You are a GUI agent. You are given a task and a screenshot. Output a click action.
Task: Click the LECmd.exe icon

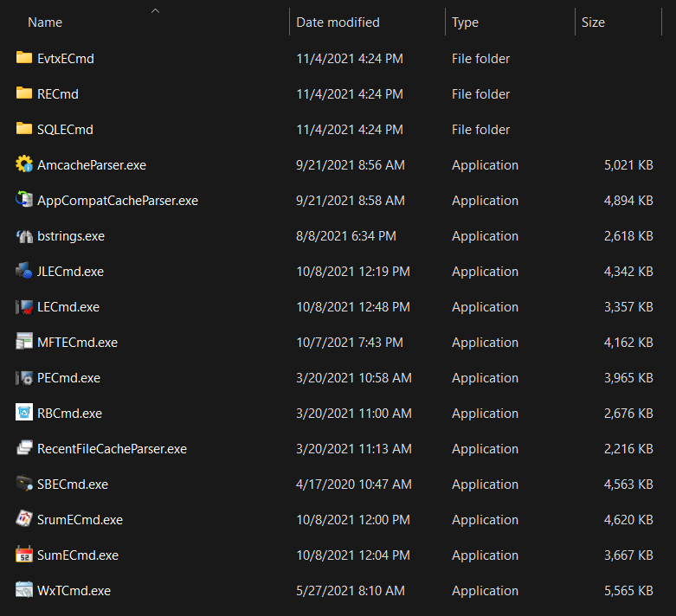[24, 306]
